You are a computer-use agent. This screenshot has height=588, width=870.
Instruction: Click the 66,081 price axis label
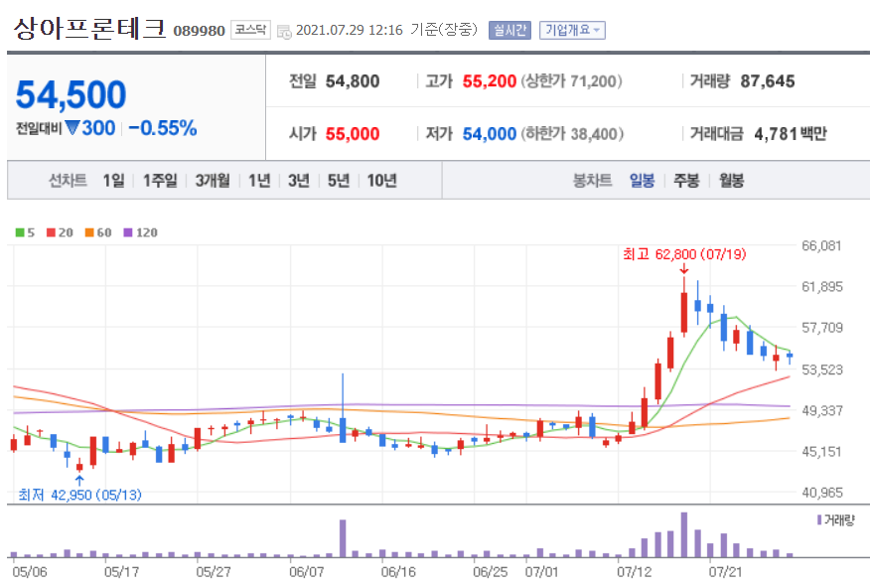tap(821, 245)
